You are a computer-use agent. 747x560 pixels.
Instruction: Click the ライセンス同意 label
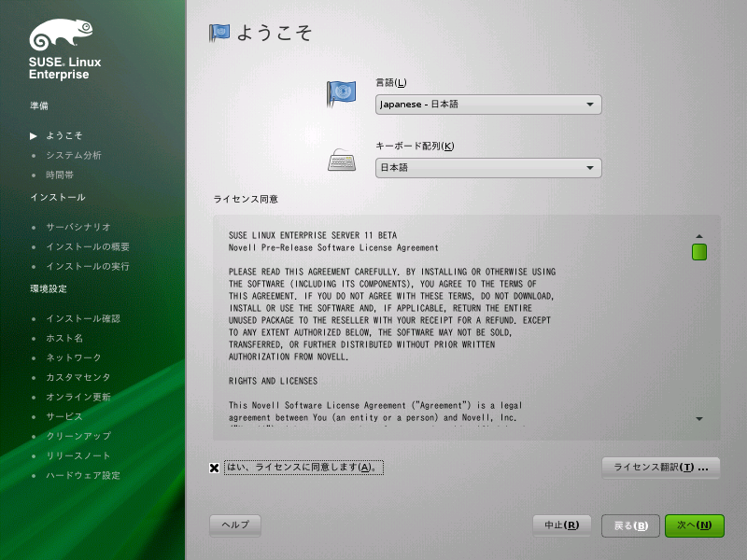(x=246, y=199)
